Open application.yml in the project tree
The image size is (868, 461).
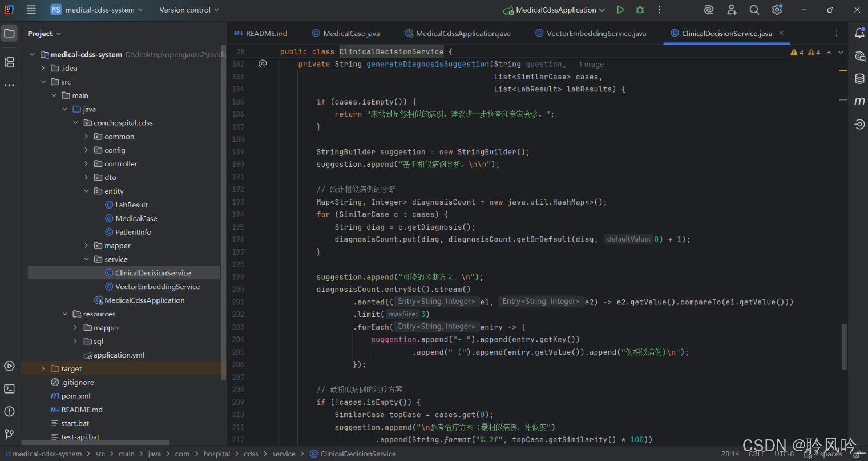[x=114, y=355]
